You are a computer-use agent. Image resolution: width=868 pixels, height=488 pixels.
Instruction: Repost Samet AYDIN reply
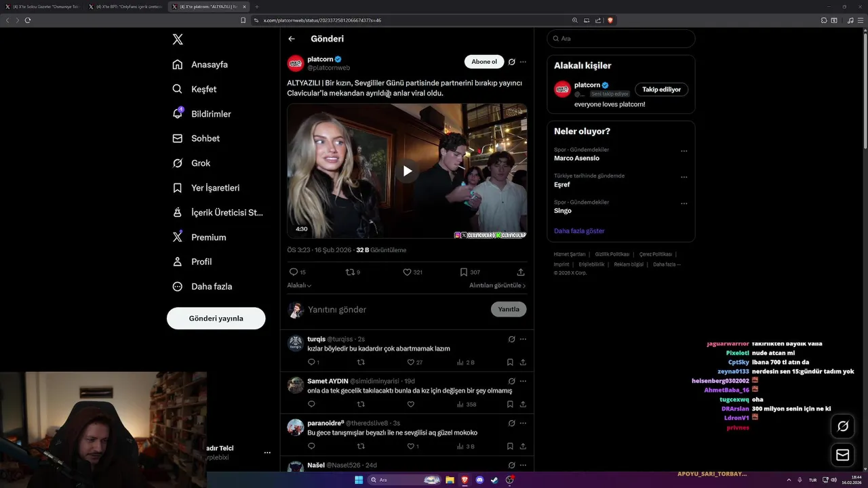(x=361, y=404)
